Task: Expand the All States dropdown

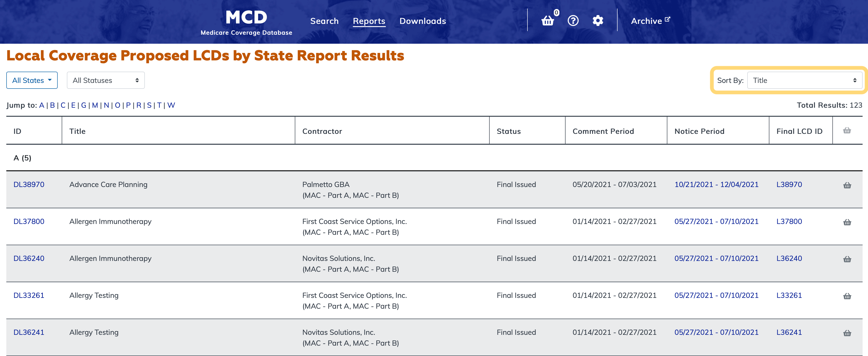Action: 32,80
